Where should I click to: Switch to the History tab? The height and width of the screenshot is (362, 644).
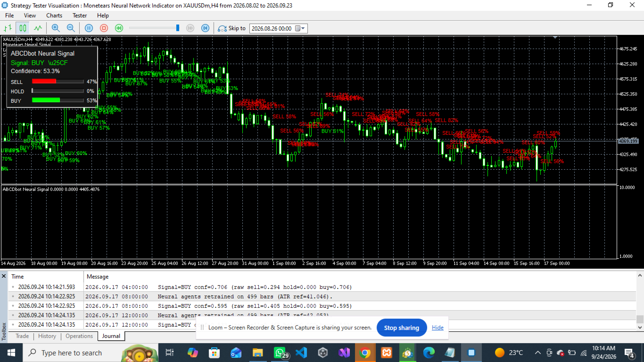[x=47, y=336]
